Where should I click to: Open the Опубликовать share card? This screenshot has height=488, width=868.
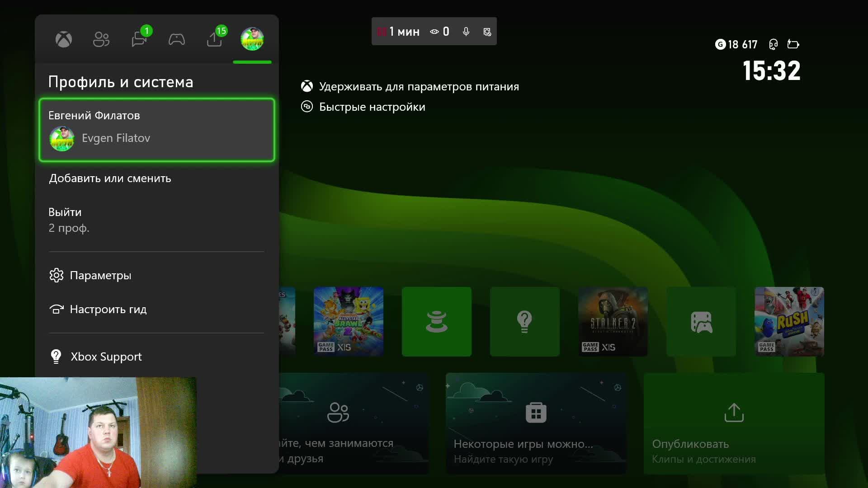(734, 423)
